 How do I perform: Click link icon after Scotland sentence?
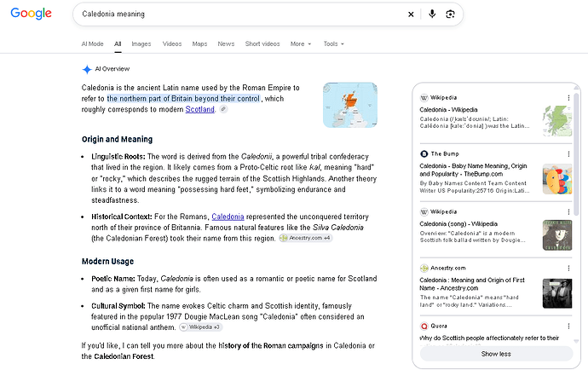tap(223, 109)
